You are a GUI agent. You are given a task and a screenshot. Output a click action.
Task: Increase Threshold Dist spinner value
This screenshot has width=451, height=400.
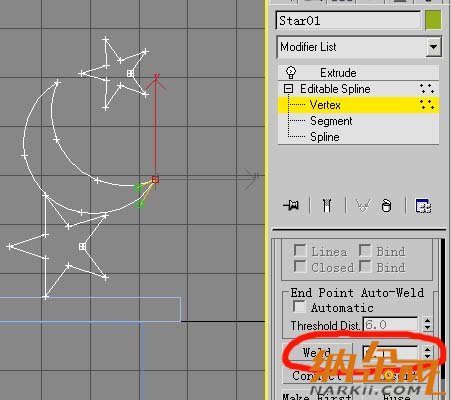(427, 320)
